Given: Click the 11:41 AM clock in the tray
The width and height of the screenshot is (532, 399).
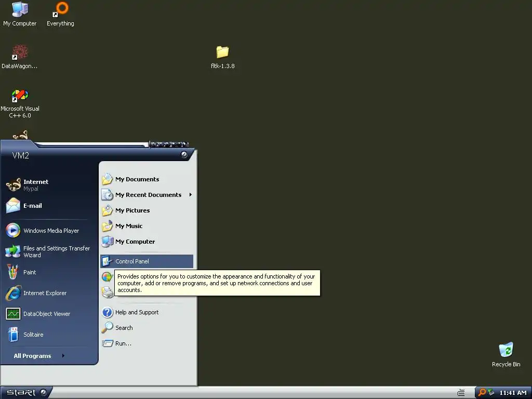Looking at the screenshot, I should pyautogui.click(x=513, y=393).
